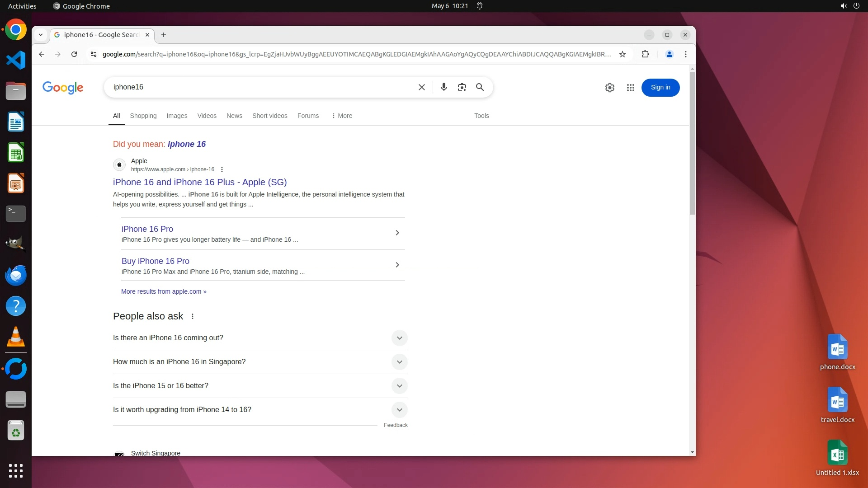Open Google quick settings gear
The width and height of the screenshot is (868, 488).
pos(609,88)
